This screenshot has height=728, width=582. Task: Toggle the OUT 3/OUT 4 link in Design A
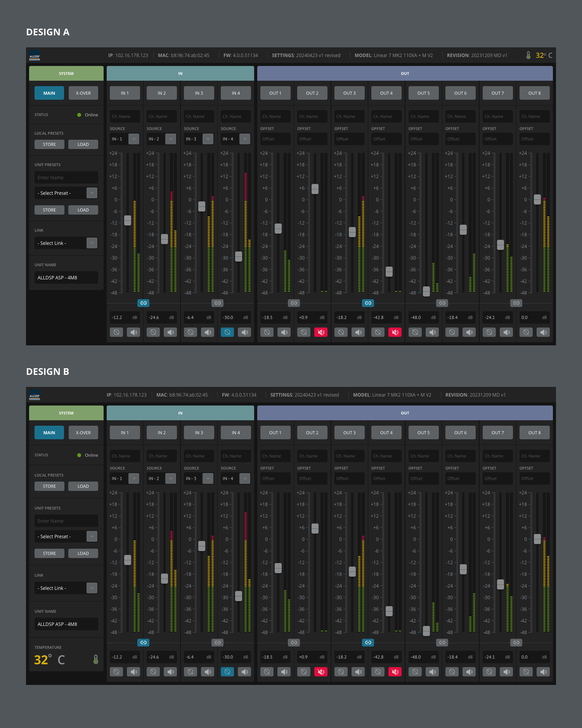click(368, 303)
